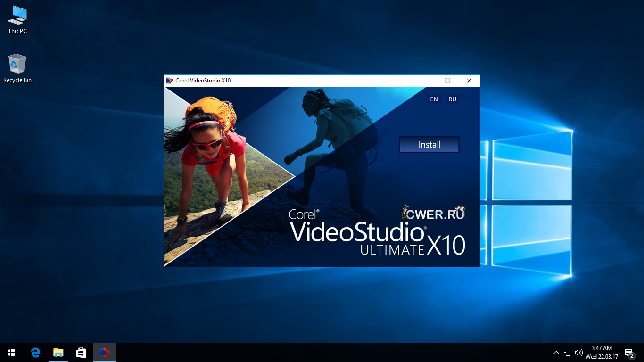
Task: Open File Explorer from taskbar
Action: (x=58, y=353)
